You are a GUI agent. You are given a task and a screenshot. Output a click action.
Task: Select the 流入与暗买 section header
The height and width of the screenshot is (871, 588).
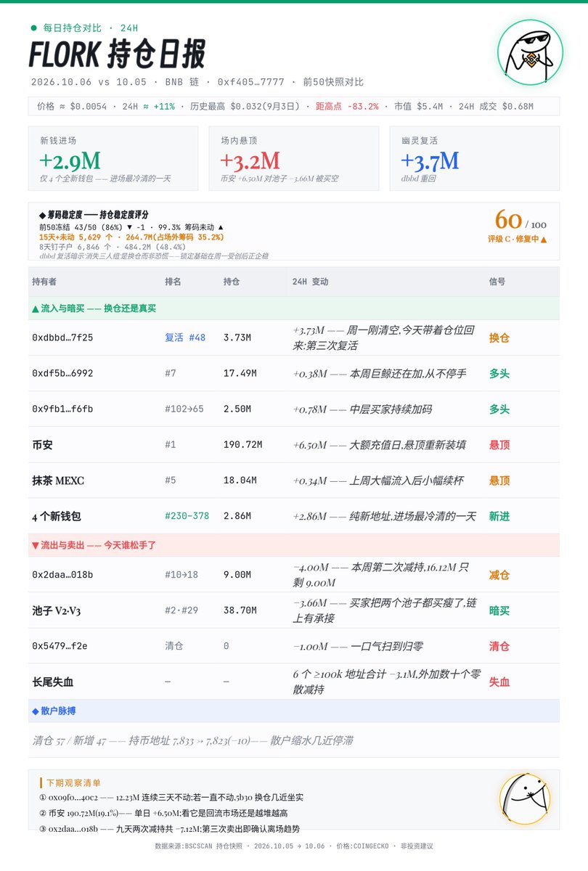tap(294, 308)
